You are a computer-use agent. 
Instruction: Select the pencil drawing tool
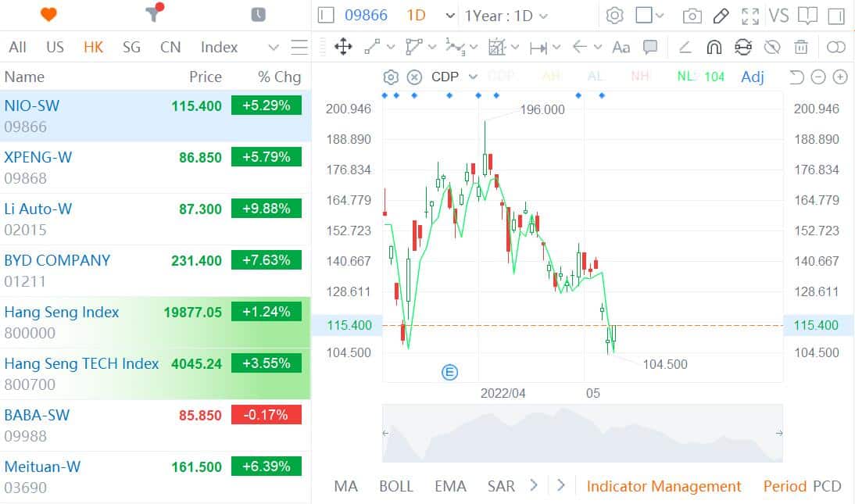720,15
